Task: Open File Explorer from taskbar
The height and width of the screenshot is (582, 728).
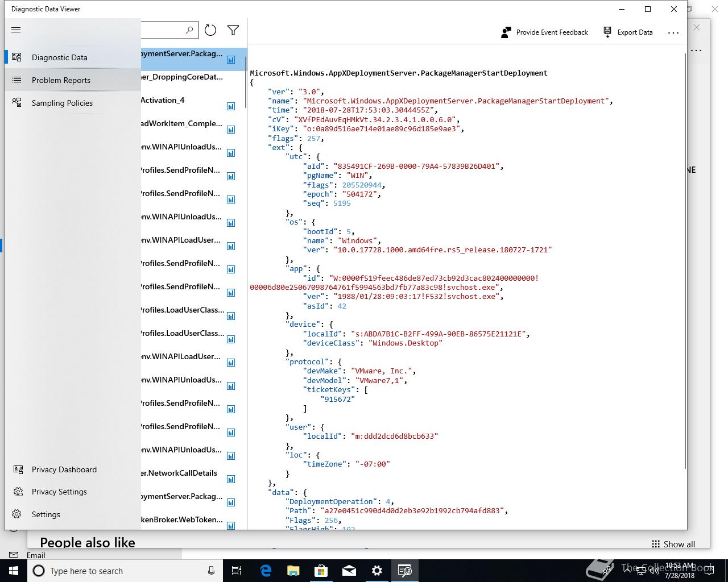Action: click(293, 571)
